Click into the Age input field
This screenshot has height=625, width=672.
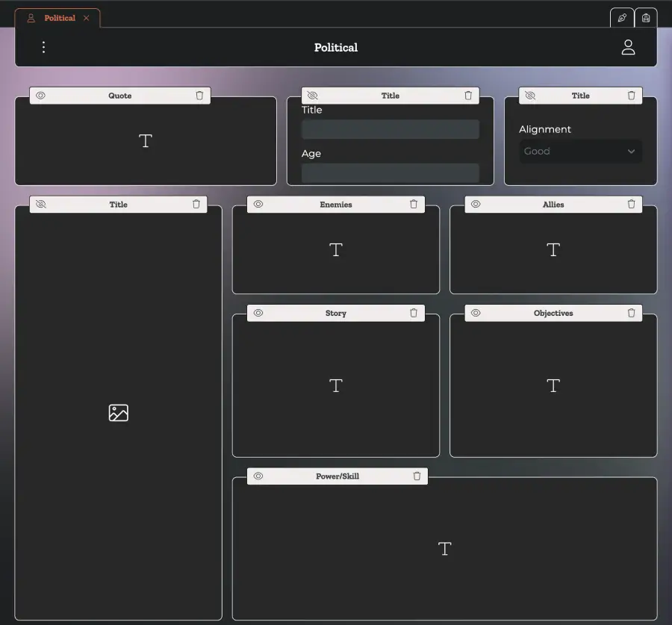pos(390,172)
